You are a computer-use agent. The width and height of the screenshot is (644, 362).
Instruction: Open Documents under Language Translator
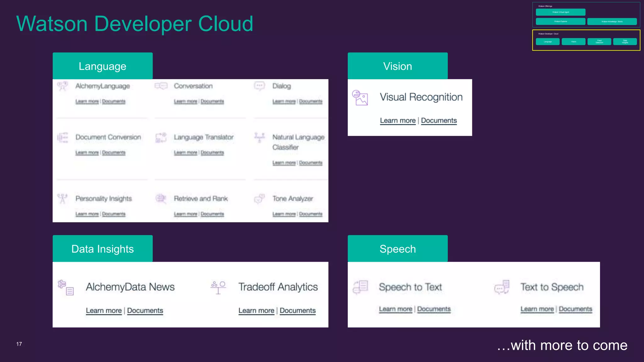pos(212,152)
